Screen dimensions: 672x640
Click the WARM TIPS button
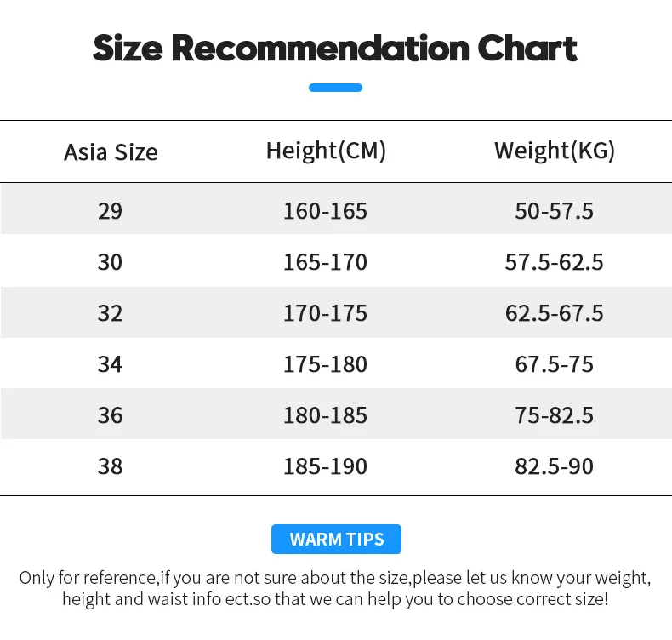336,540
